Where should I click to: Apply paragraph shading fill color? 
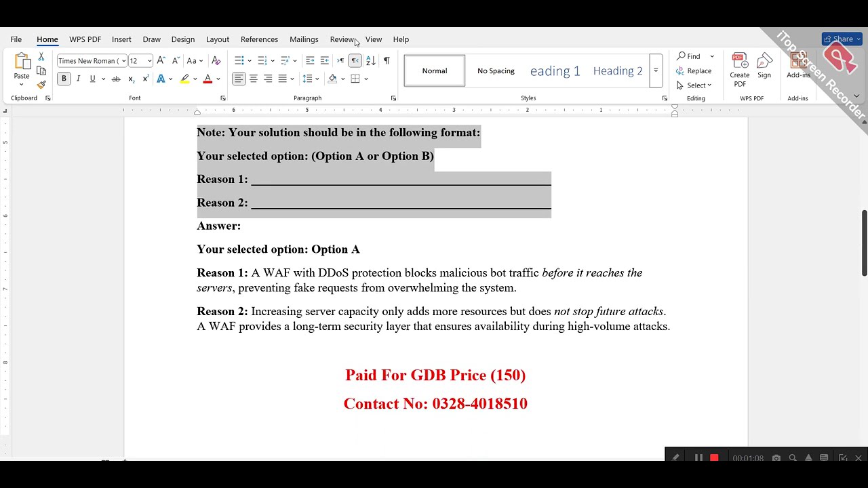pyautogui.click(x=332, y=79)
